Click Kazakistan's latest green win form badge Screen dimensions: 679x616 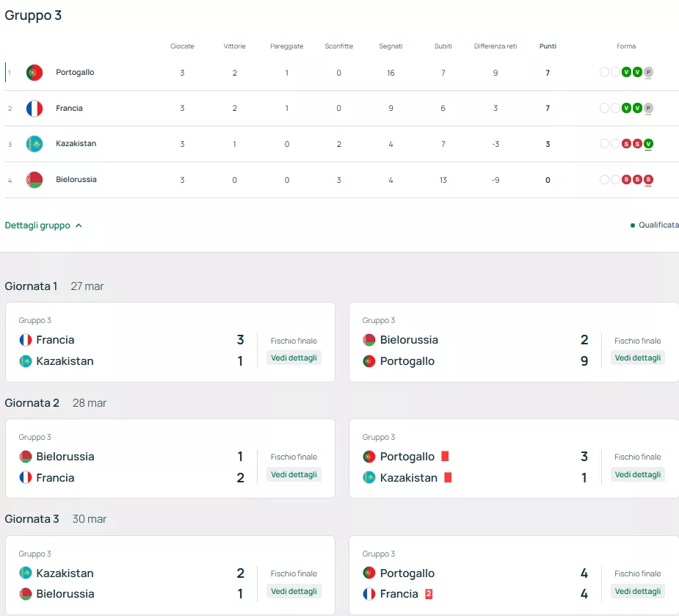(x=648, y=144)
